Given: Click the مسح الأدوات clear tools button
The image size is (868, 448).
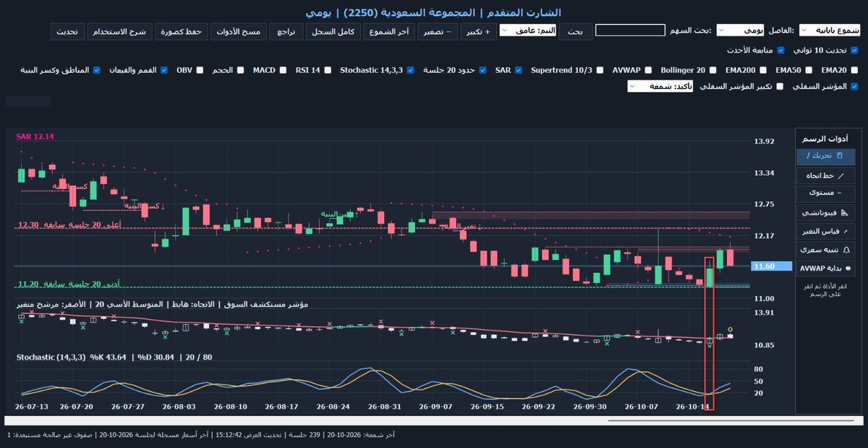Looking at the screenshot, I should (239, 31).
